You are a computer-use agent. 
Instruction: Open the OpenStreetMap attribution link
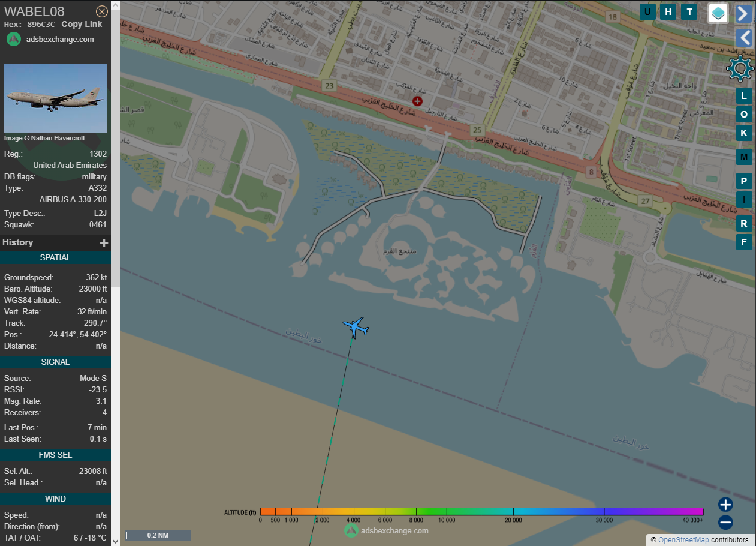point(683,540)
